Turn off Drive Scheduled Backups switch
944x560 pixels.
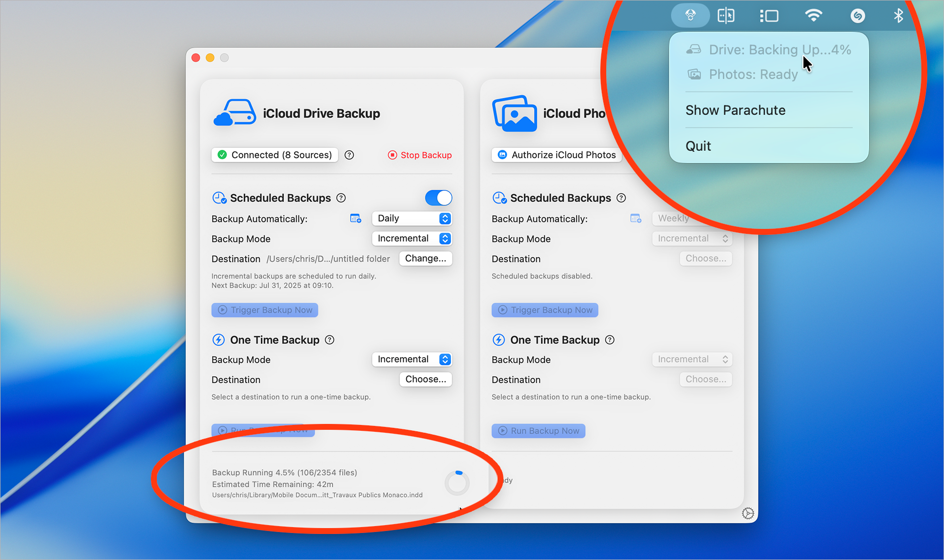439,198
